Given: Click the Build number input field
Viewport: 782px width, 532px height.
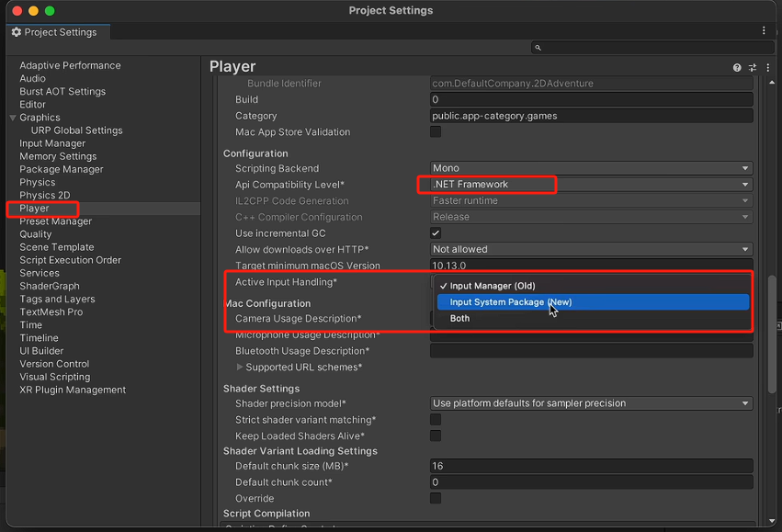Looking at the screenshot, I should (x=592, y=99).
